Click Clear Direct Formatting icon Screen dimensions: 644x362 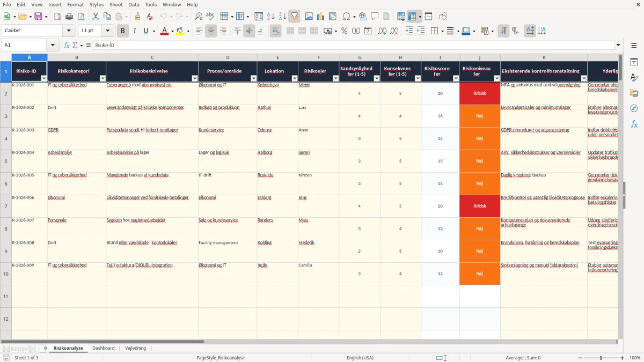coord(149,17)
